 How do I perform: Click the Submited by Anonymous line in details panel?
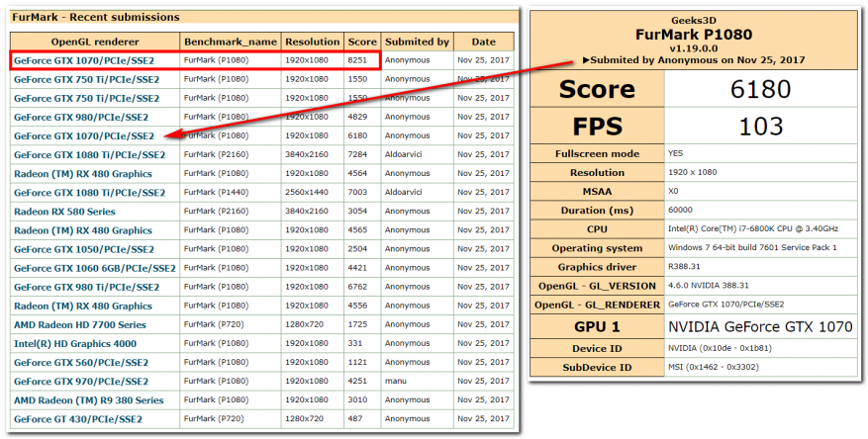coord(694,59)
